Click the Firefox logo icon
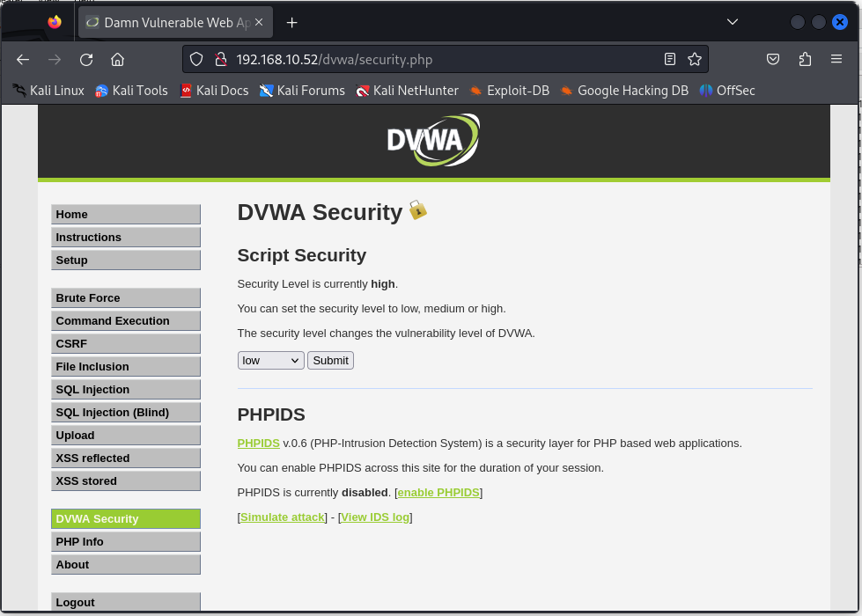The image size is (862, 616). click(55, 22)
